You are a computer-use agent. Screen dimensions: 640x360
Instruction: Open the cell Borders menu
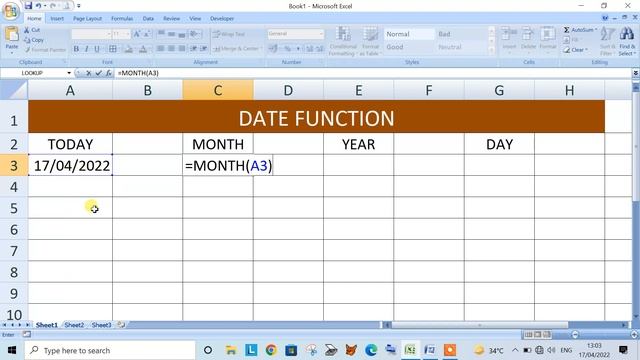[x=113, y=49]
